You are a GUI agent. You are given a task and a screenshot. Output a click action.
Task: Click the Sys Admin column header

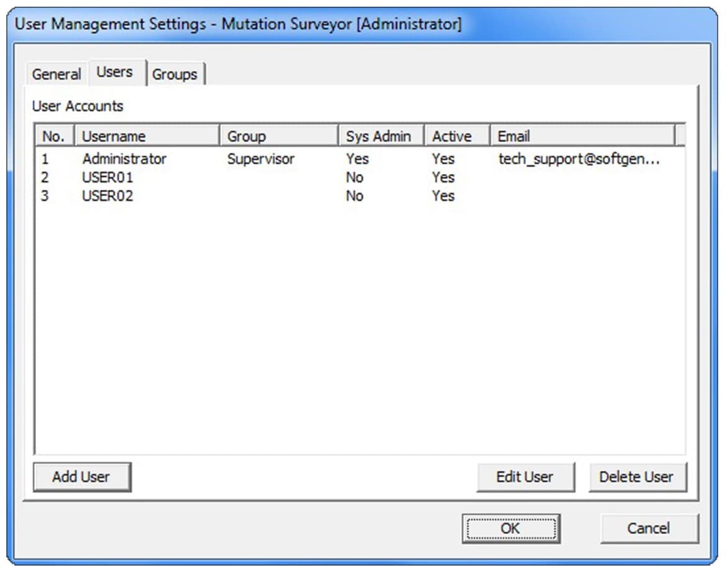[x=380, y=136]
